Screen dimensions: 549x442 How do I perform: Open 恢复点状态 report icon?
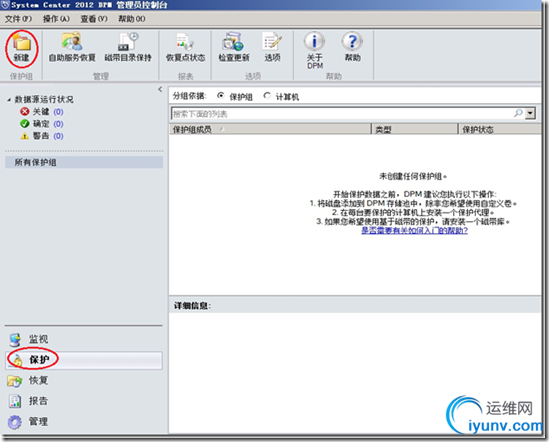(185, 42)
